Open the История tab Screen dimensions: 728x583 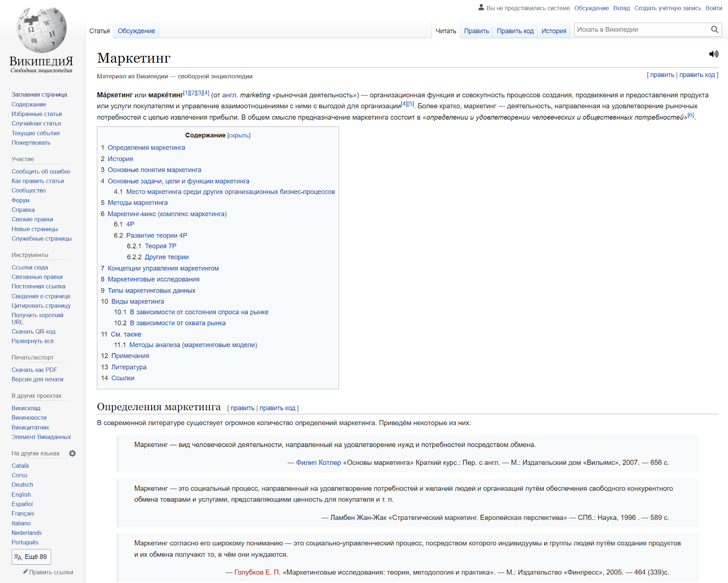554,31
